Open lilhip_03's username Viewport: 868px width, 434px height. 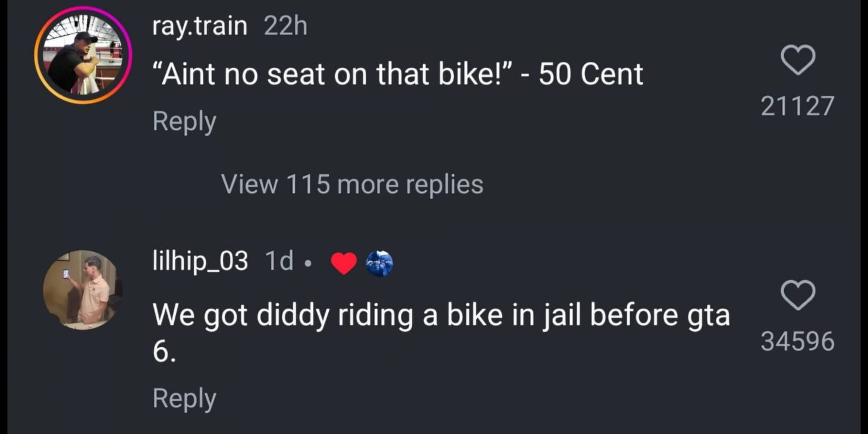(x=200, y=260)
